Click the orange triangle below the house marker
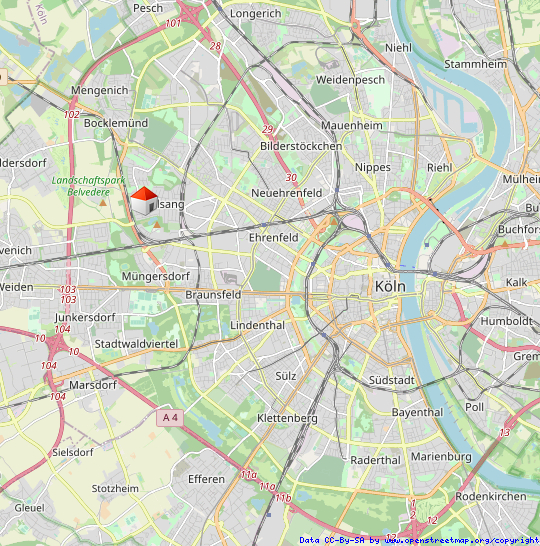The height and width of the screenshot is (546, 540). [x=157, y=225]
